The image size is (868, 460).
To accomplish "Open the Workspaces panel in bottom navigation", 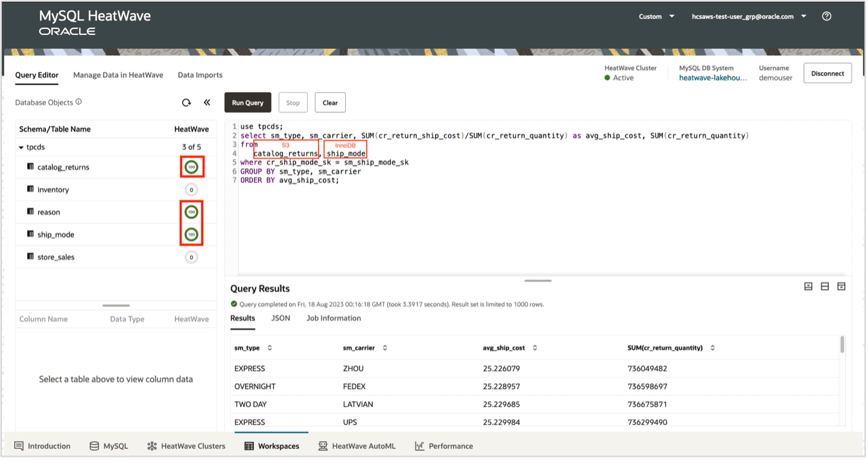I will tap(271, 446).
